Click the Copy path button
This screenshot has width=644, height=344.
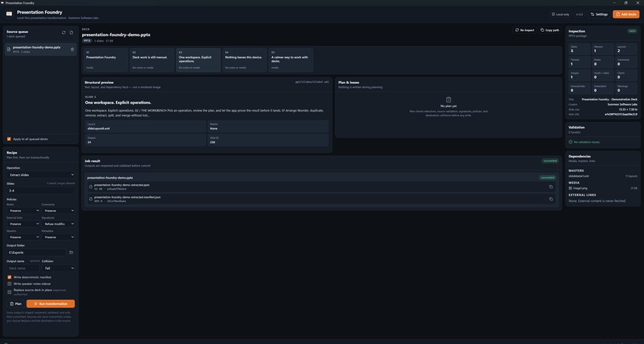(550, 30)
